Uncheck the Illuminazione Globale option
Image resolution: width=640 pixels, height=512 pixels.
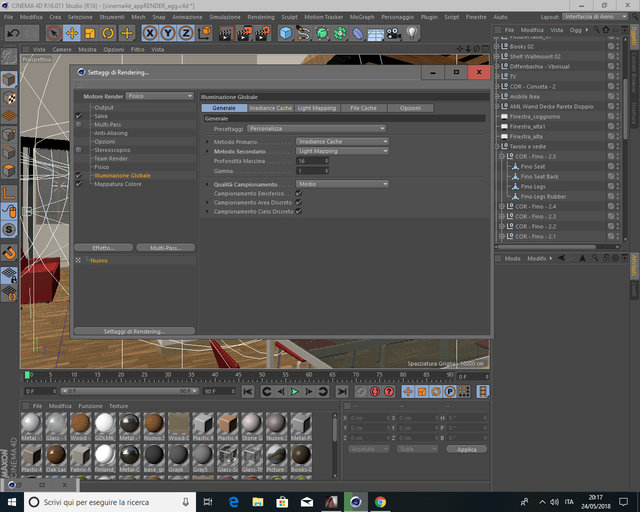pos(78,176)
